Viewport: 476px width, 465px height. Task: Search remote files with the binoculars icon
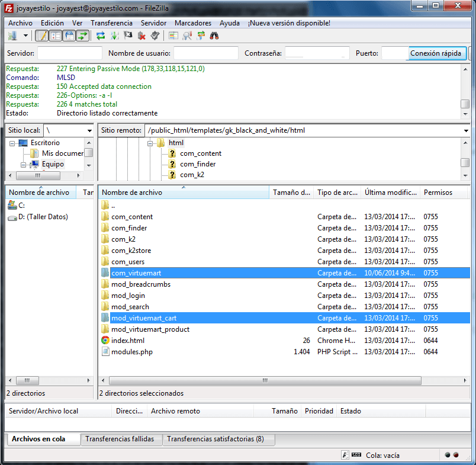(214, 36)
